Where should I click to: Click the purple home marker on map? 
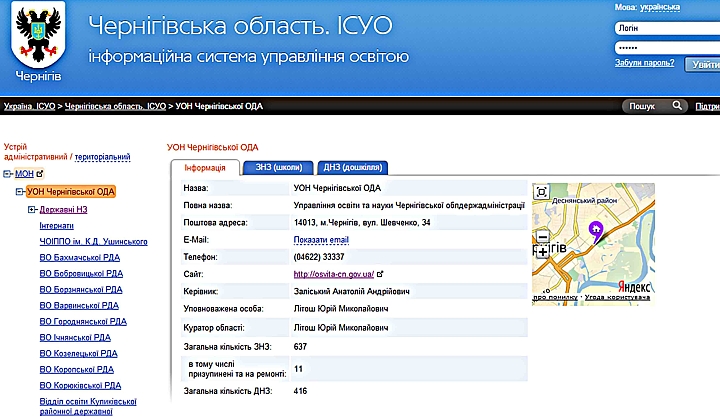coord(595,230)
